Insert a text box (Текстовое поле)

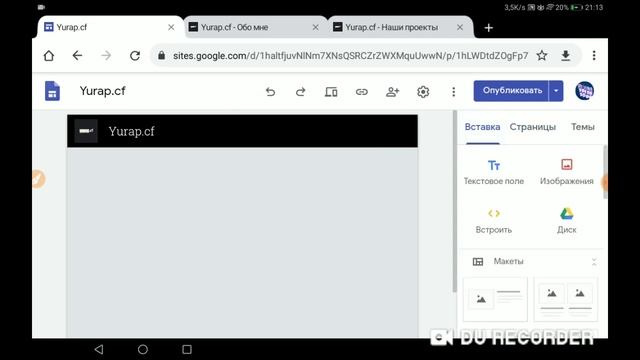pos(493,172)
